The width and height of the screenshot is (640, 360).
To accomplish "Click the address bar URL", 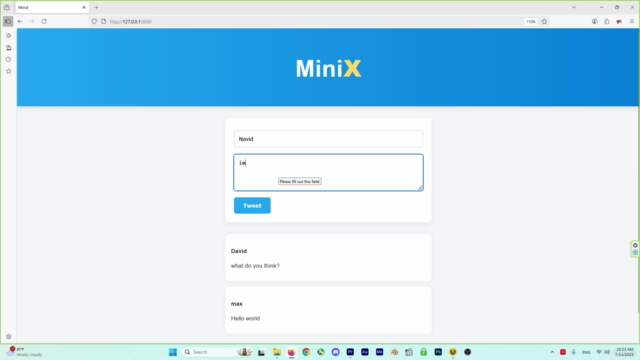I will click(131, 22).
